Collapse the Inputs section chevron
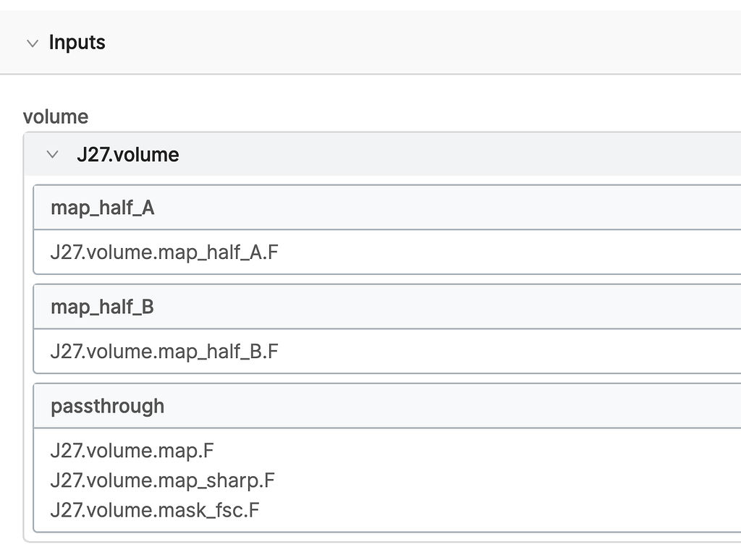The width and height of the screenshot is (741, 560). (x=32, y=43)
